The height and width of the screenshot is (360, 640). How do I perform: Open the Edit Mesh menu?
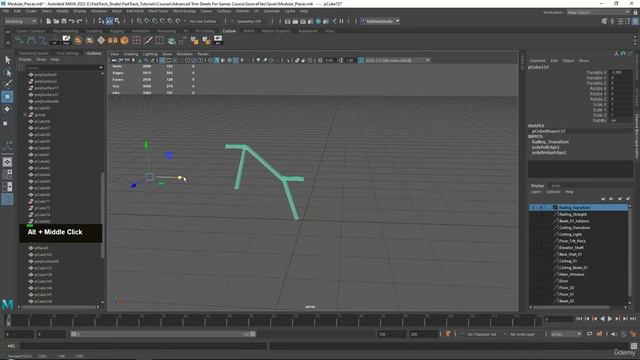click(135, 11)
